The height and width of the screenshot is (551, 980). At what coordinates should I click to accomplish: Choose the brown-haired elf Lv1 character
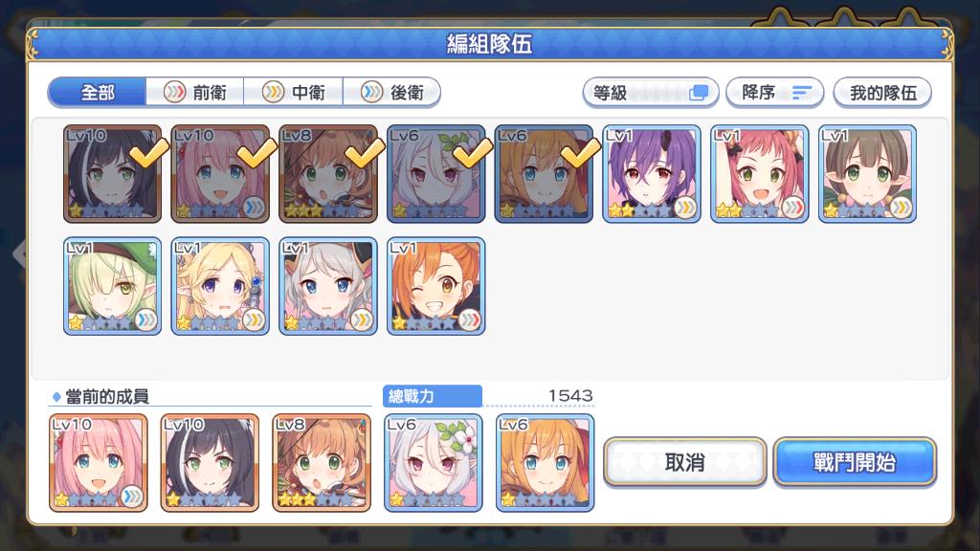pos(867,174)
